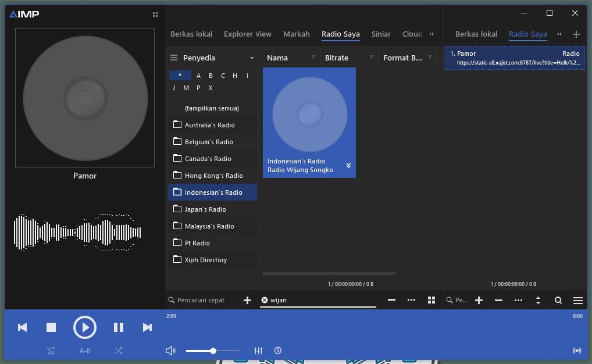The width and height of the screenshot is (592, 364).
Task: Open the Markah tab
Action: 297,34
